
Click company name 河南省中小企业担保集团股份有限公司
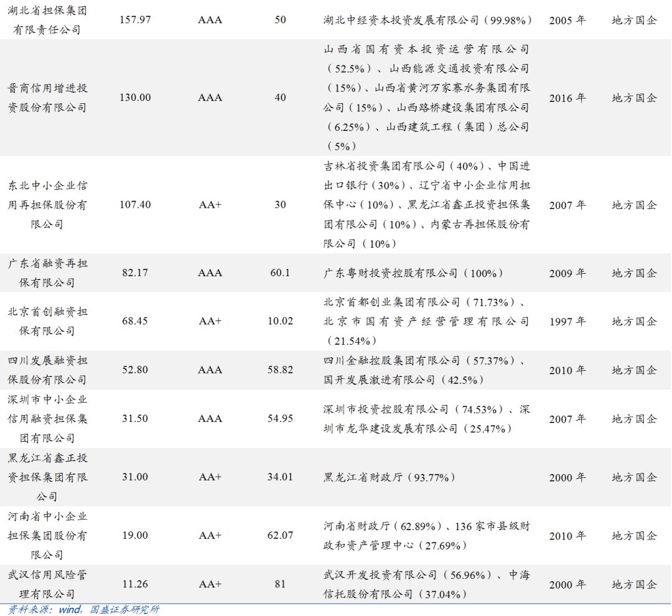tap(47, 535)
